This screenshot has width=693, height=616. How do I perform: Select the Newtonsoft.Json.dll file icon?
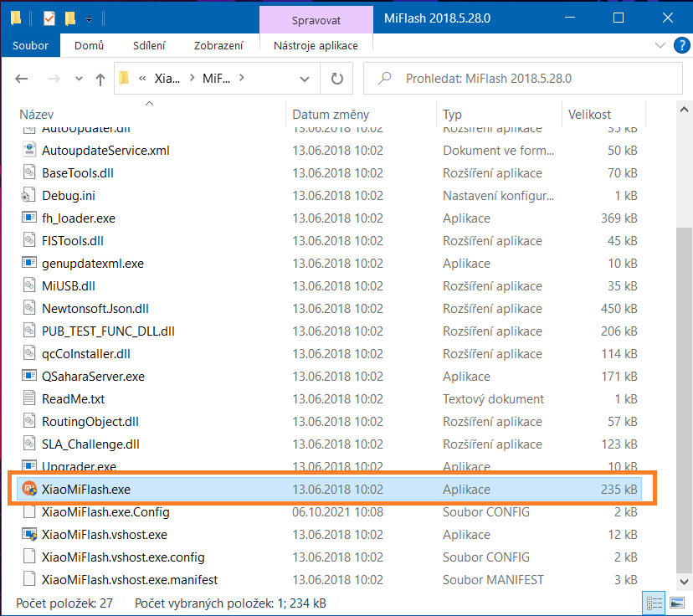29,308
